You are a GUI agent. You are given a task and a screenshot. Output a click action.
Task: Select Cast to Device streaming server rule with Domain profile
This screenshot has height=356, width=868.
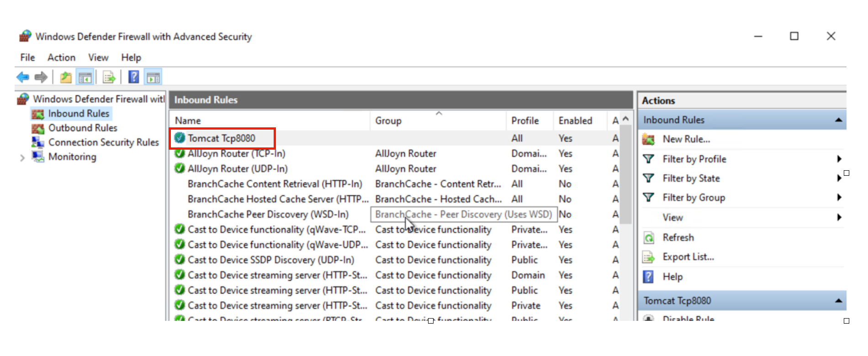tap(277, 275)
